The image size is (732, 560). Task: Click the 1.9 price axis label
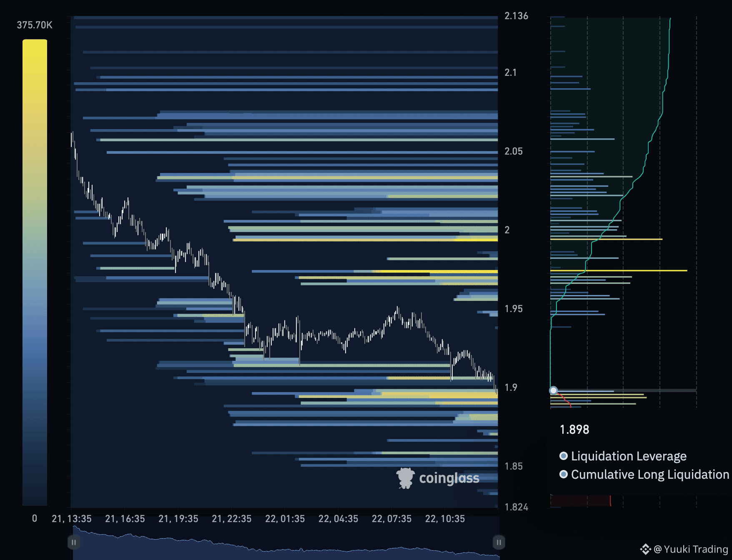511,387
